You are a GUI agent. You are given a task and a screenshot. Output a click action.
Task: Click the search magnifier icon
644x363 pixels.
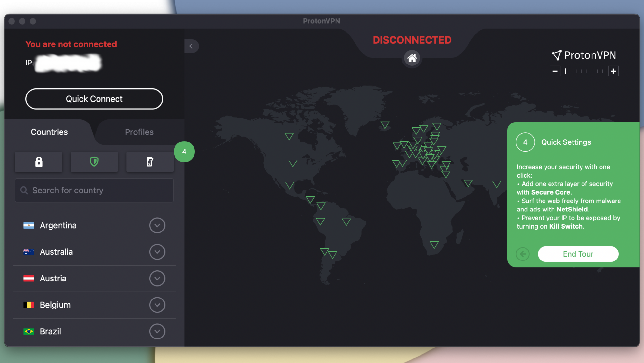click(x=24, y=190)
